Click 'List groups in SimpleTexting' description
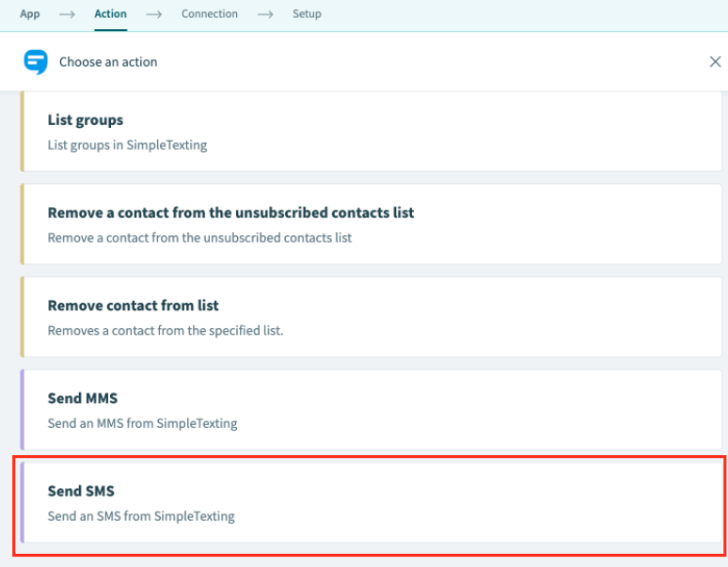728x567 pixels. 127,145
